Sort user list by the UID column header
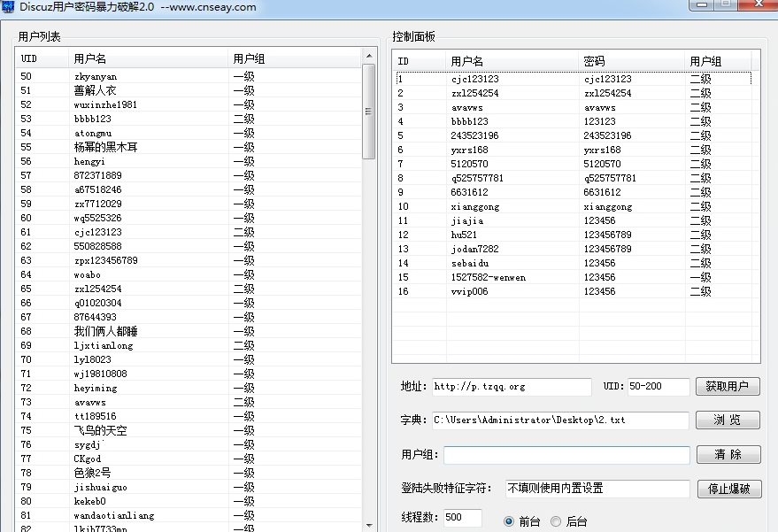The image size is (778, 532). point(42,58)
